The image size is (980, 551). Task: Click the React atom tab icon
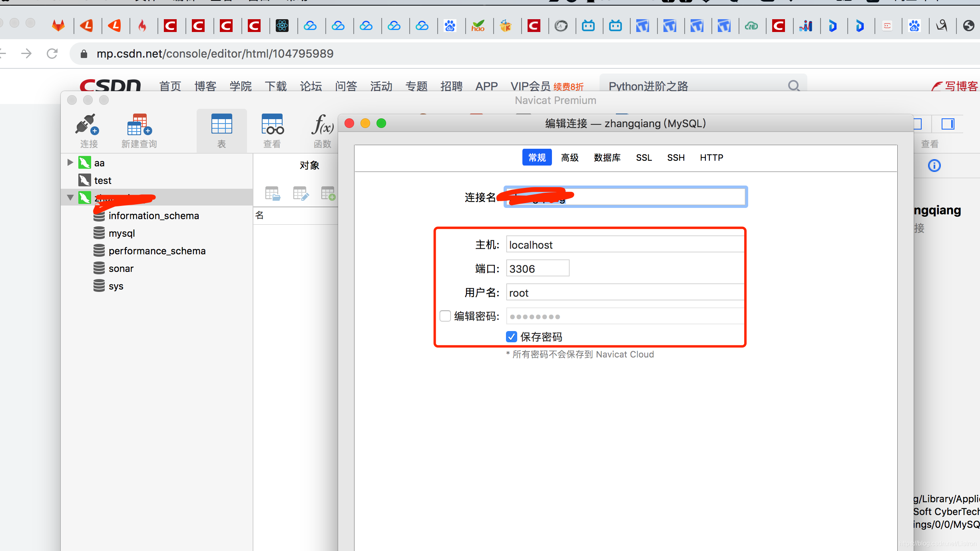(282, 26)
